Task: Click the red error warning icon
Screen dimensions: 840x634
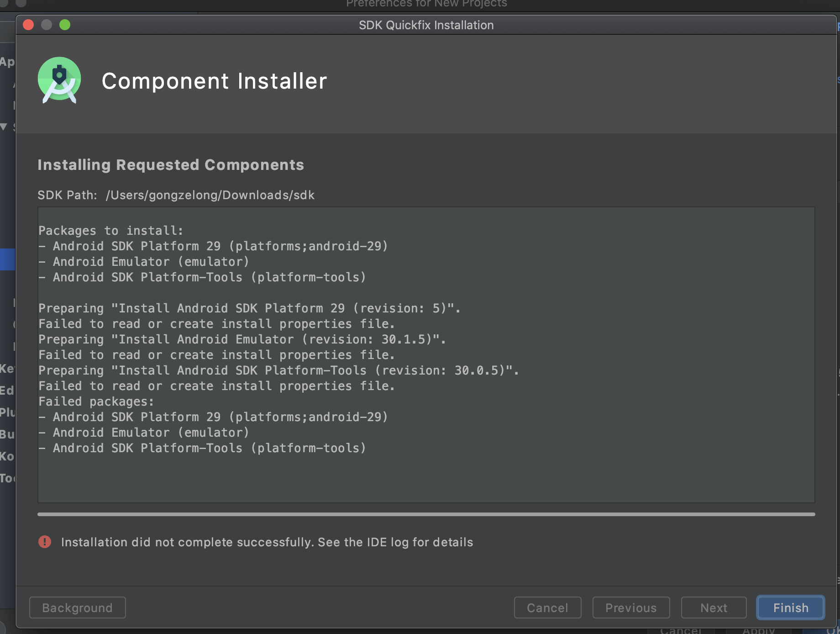Action: pyautogui.click(x=45, y=542)
